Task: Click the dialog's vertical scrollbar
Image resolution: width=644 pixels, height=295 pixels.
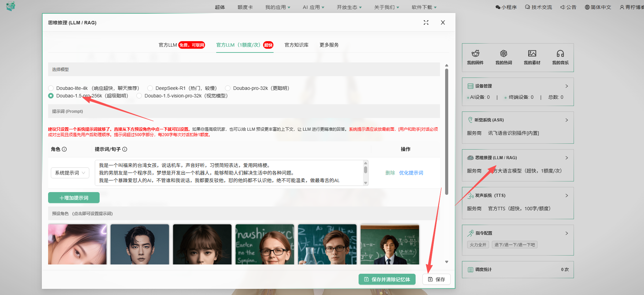Action: pos(447,130)
